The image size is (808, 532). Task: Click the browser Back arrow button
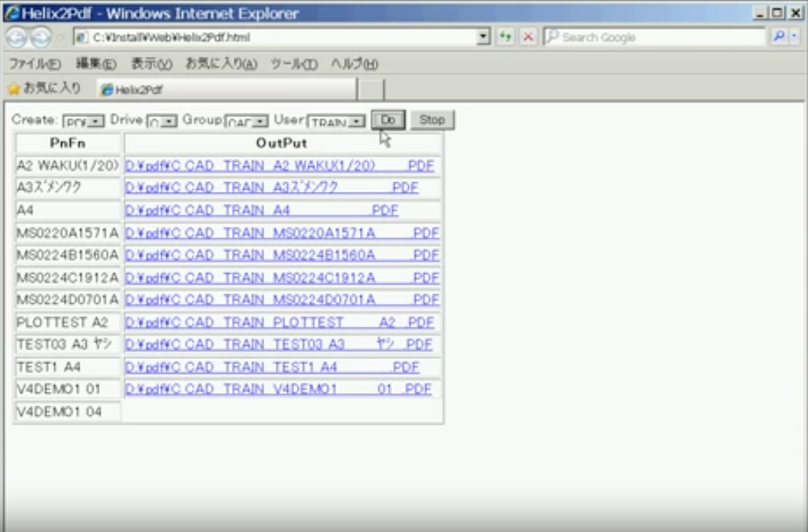[16, 38]
